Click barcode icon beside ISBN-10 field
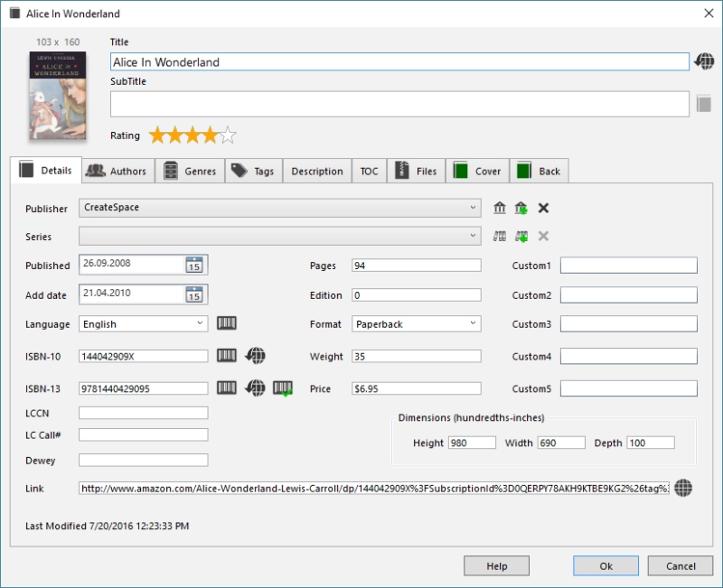Image resolution: width=723 pixels, height=588 pixels. [x=227, y=355]
